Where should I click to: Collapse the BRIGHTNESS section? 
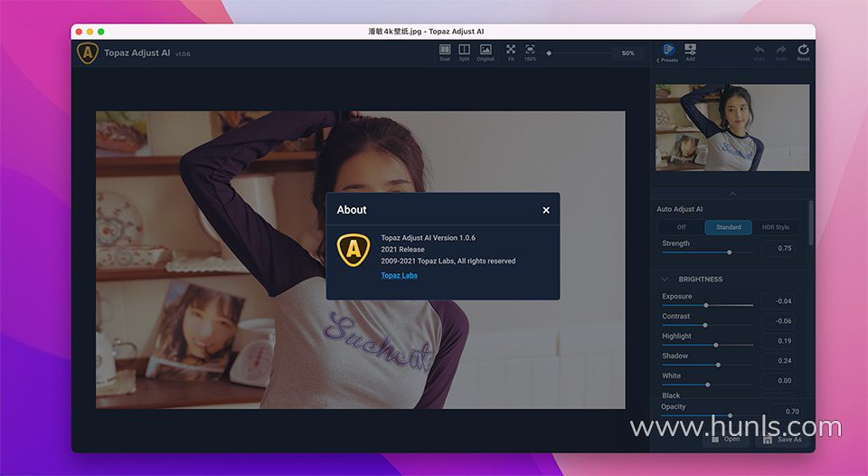[665, 280]
